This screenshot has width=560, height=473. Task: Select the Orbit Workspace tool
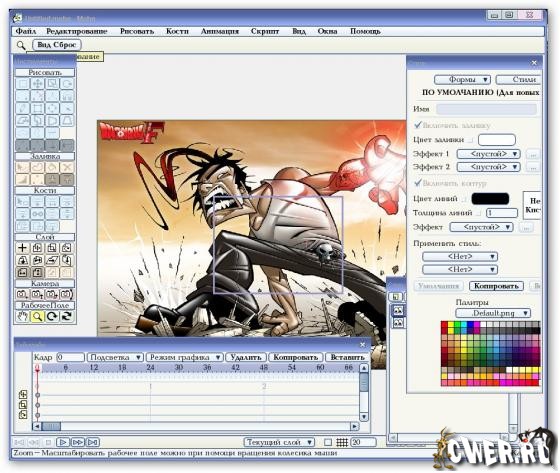[67, 317]
